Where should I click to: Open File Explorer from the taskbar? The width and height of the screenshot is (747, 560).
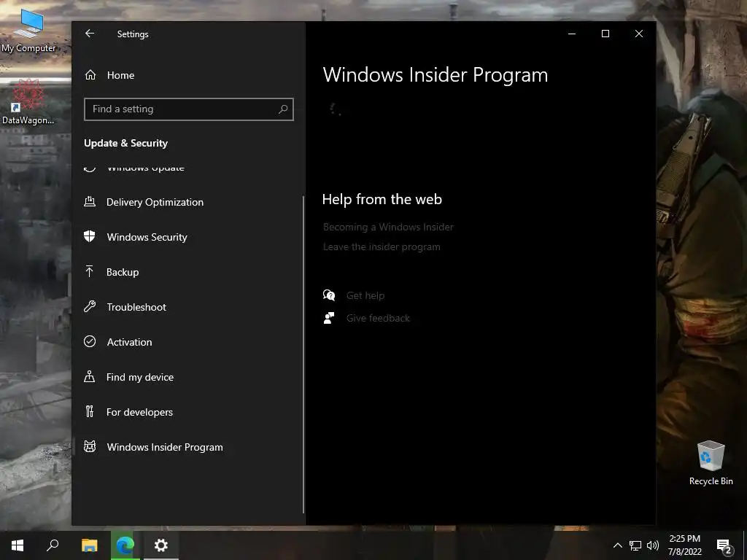[x=89, y=545]
